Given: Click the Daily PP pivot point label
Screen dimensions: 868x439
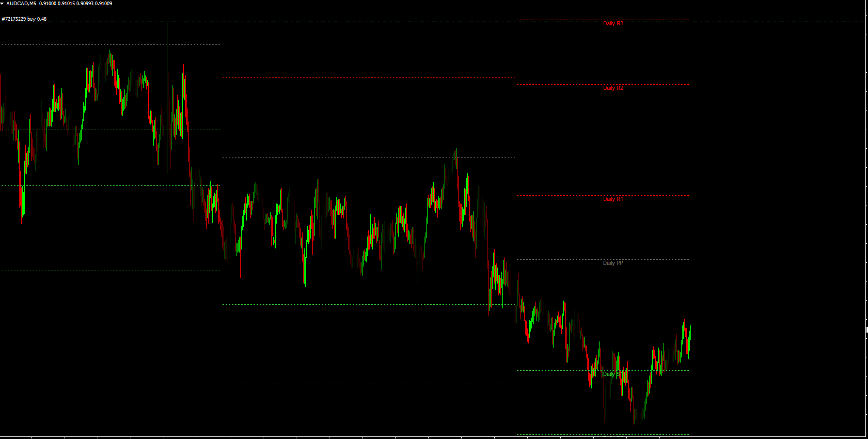Looking at the screenshot, I should point(613,263).
